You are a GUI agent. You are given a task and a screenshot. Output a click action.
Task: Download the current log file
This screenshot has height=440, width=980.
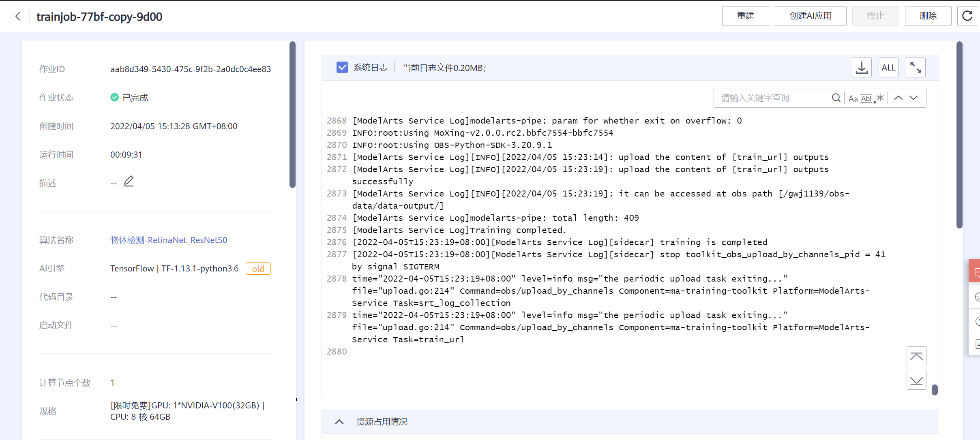click(x=862, y=68)
